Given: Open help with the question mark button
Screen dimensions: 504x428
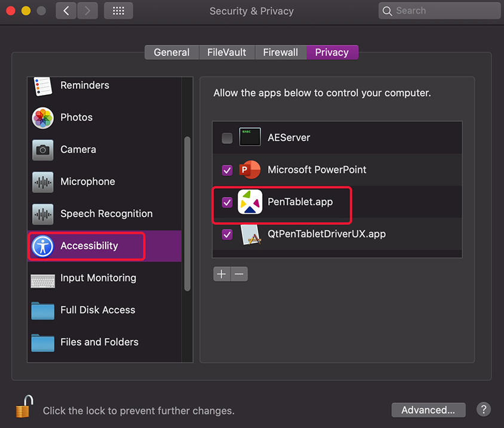Looking at the screenshot, I should coord(484,409).
